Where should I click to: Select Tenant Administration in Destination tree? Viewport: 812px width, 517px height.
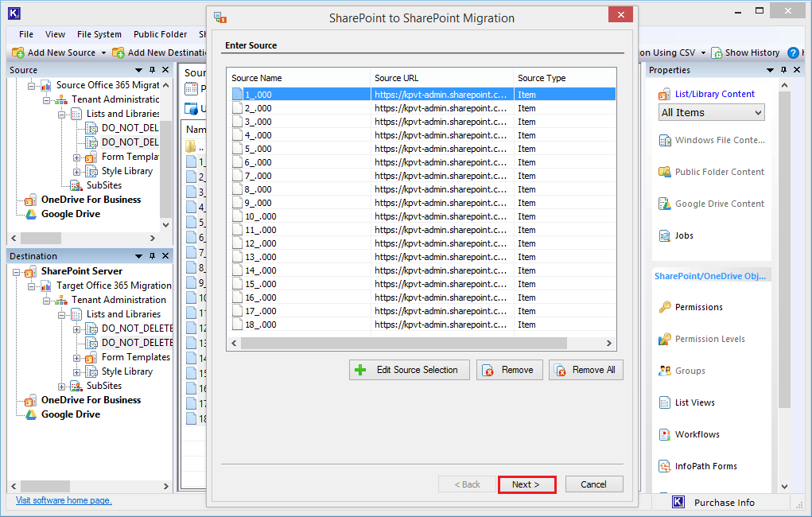click(x=118, y=300)
